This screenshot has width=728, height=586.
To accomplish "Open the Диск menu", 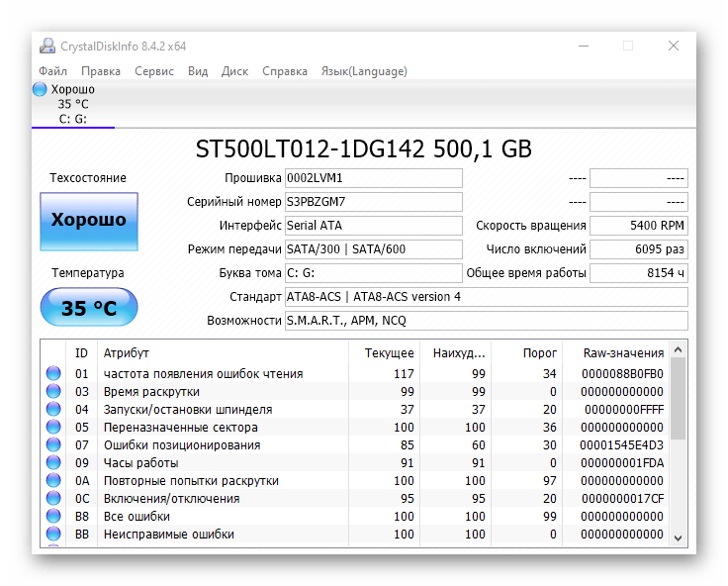I will (x=235, y=71).
